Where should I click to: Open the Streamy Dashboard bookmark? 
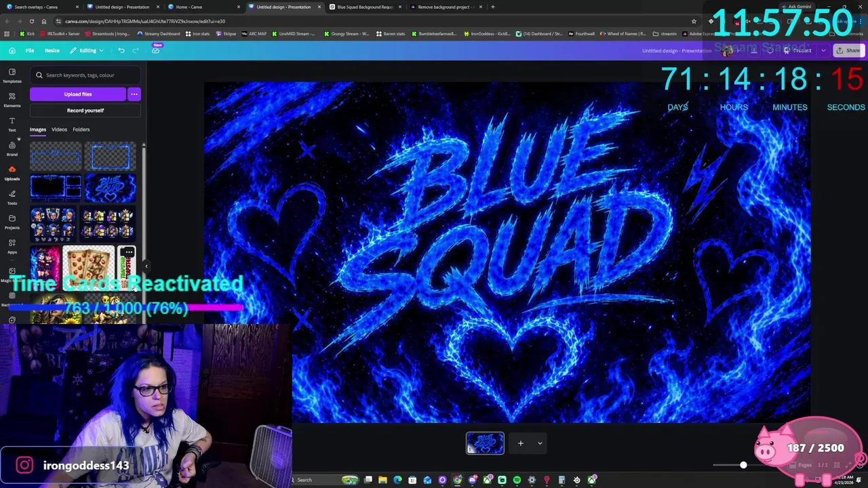(159, 34)
